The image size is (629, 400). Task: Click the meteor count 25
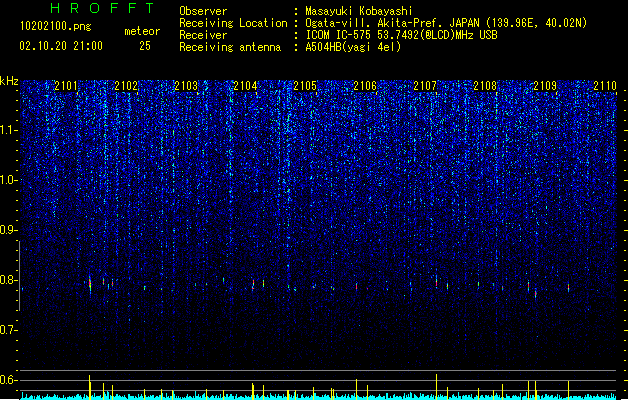(x=145, y=46)
